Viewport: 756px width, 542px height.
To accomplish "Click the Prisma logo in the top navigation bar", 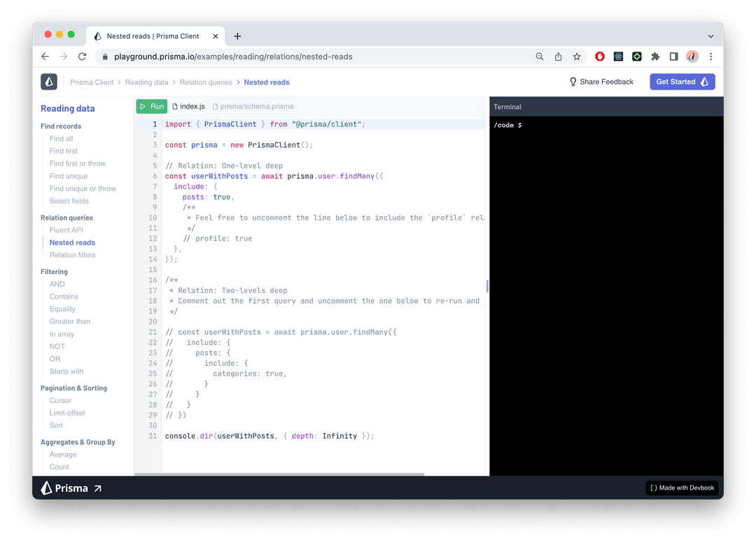I will (x=48, y=82).
